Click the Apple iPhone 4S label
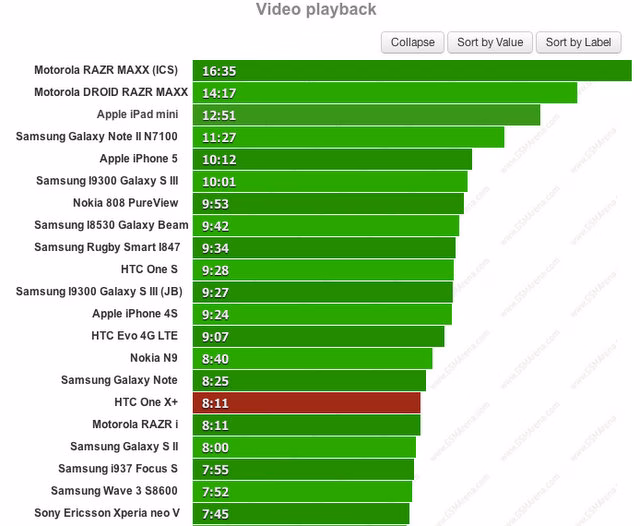The image size is (640, 526). coord(135,313)
